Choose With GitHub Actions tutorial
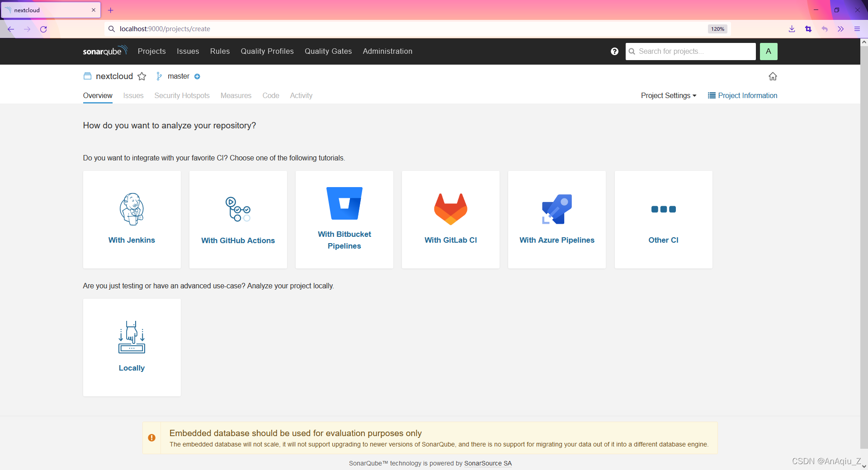The height and width of the screenshot is (470, 868). (238, 220)
